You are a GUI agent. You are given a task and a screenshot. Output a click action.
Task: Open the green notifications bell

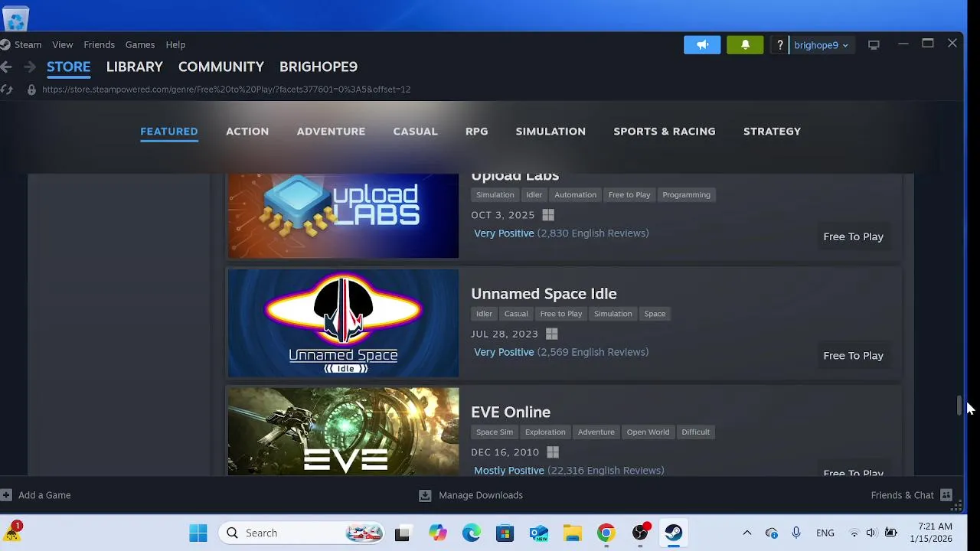tap(745, 45)
